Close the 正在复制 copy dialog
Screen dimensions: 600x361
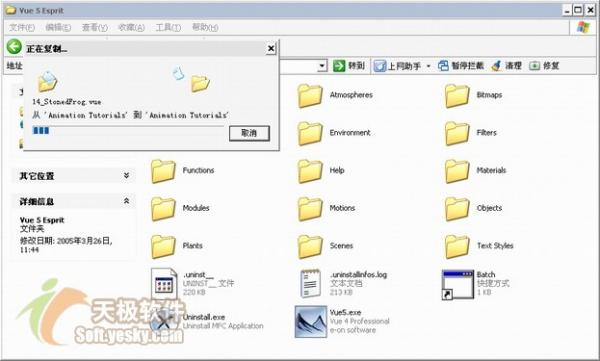[x=271, y=49]
